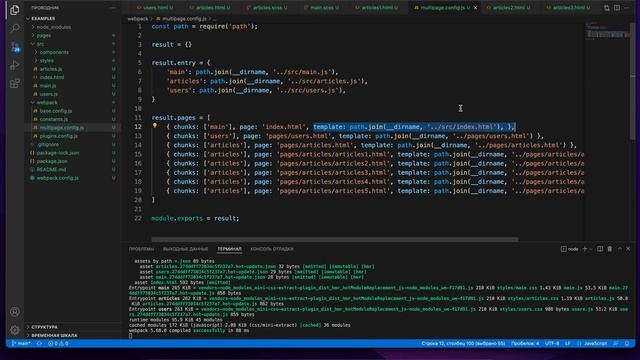Image resolution: width=640 pixels, height=360 pixels.
Task: Open editor more actions ellipsis at top right
Action: tap(627, 8)
